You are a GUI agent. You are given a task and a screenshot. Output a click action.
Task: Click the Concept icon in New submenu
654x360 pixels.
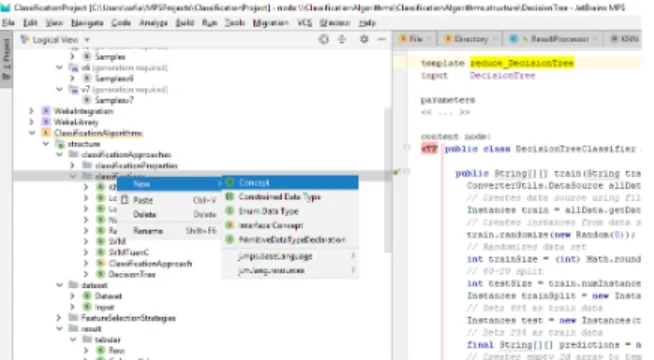[230, 182]
